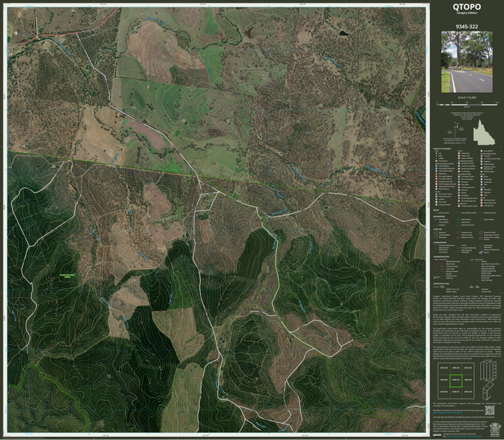Viewport: 504px width, 440px height.
Task: Click the Relief legend heading
Action: pyautogui.click(x=436, y=210)
